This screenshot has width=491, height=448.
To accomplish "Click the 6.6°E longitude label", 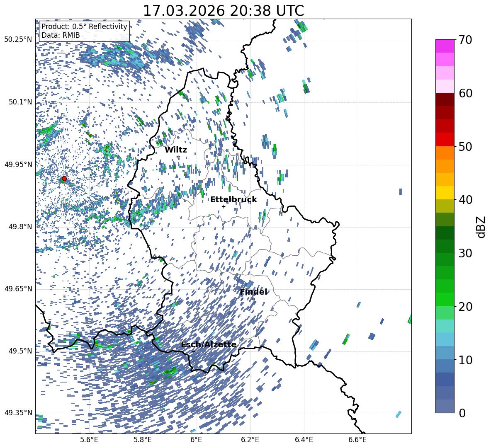I will coord(357,440).
